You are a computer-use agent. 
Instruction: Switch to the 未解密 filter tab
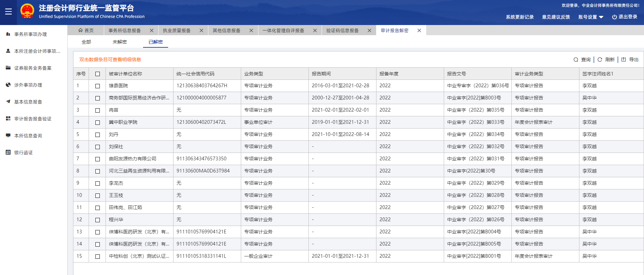[x=119, y=42]
